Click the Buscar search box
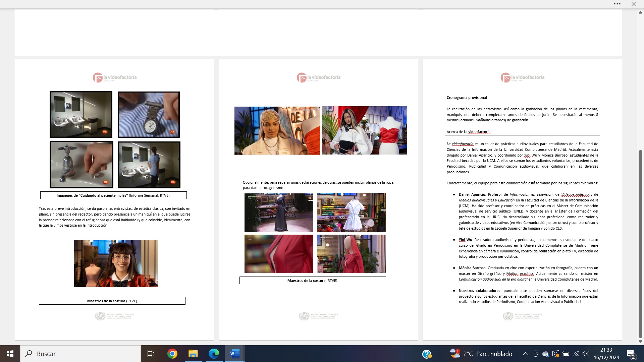 click(80, 354)
